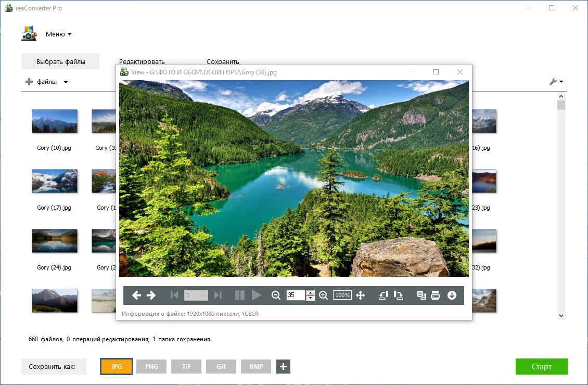Screen dimensions: 588x385
Task: Open the Меню dropdown
Action: [58, 34]
